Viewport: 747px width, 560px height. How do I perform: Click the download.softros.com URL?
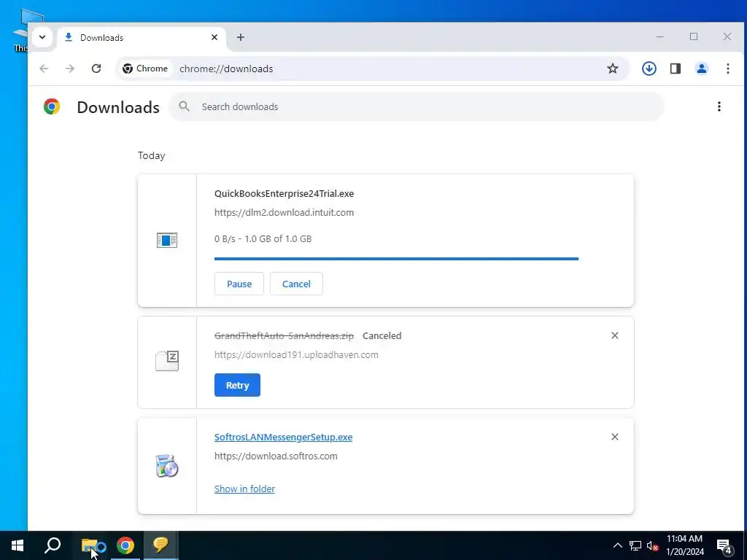276,456
